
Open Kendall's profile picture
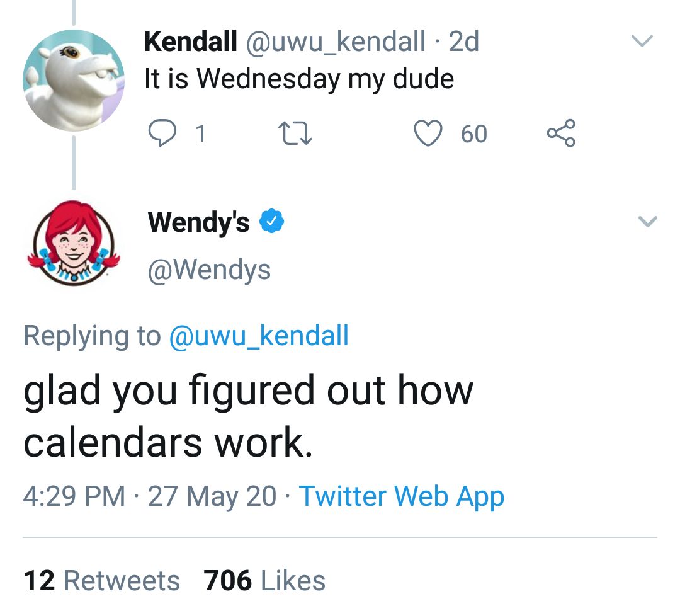[74, 81]
